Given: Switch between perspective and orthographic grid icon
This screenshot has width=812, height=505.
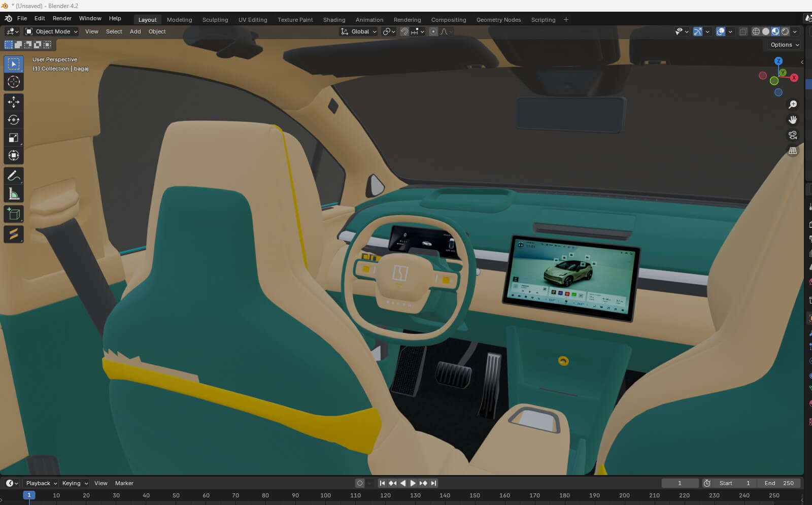Looking at the screenshot, I should tap(792, 151).
